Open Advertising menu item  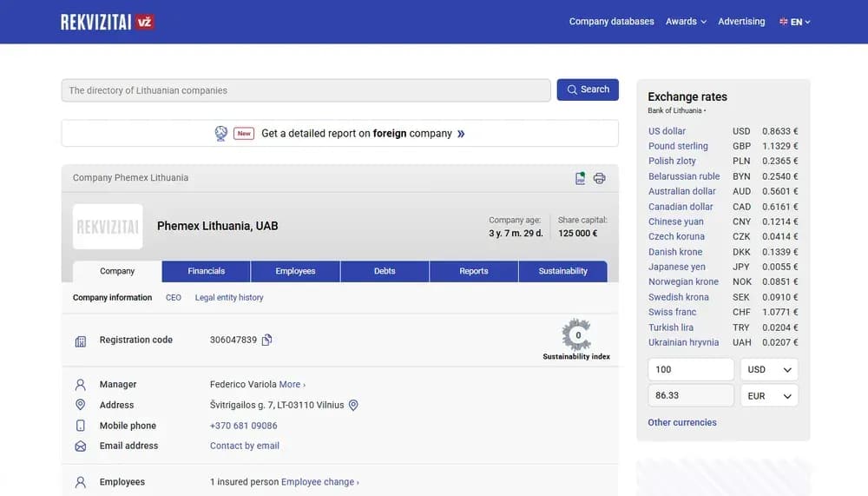point(741,22)
